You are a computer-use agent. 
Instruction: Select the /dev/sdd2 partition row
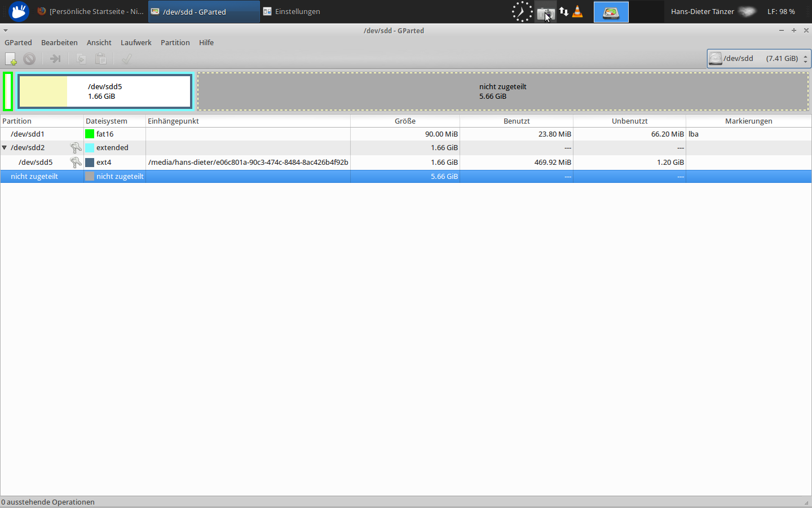tap(406, 148)
